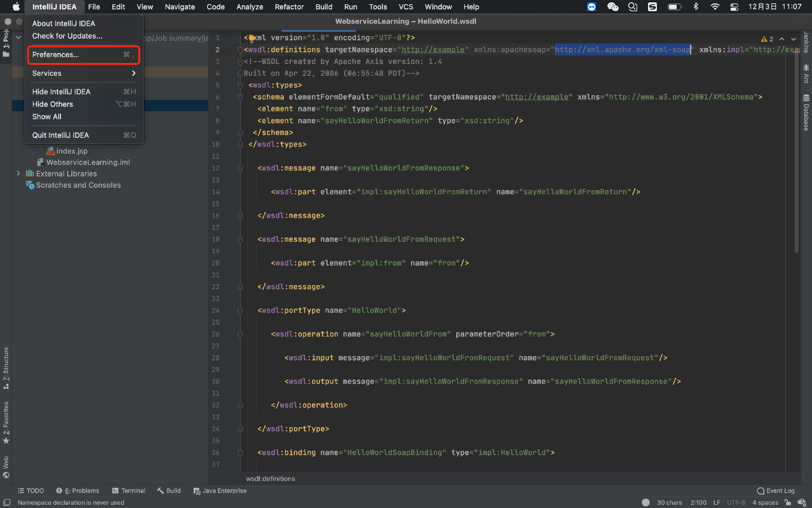Collapse wsdl:binding fold on line 36
Viewport: 812px width, 508px height.
[240, 452]
